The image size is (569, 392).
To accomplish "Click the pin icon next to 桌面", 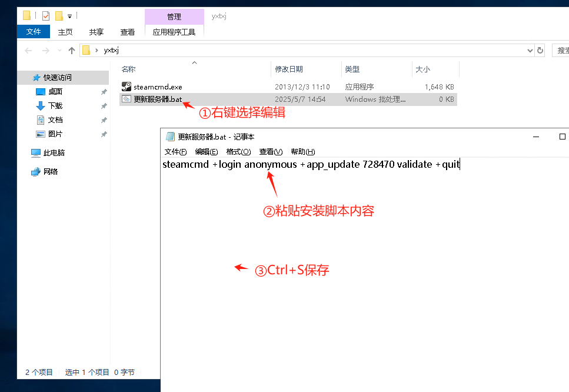I will tap(104, 92).
